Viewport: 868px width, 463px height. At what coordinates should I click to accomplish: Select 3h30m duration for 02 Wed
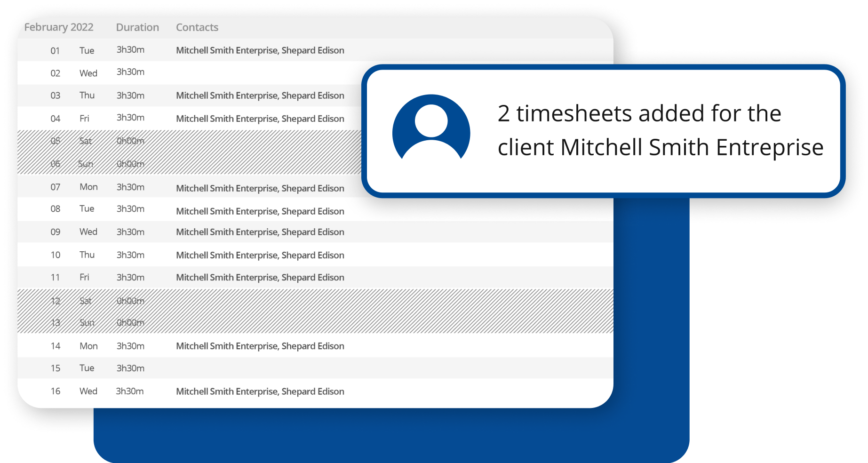pyautogui.click(x=130, y=72)
